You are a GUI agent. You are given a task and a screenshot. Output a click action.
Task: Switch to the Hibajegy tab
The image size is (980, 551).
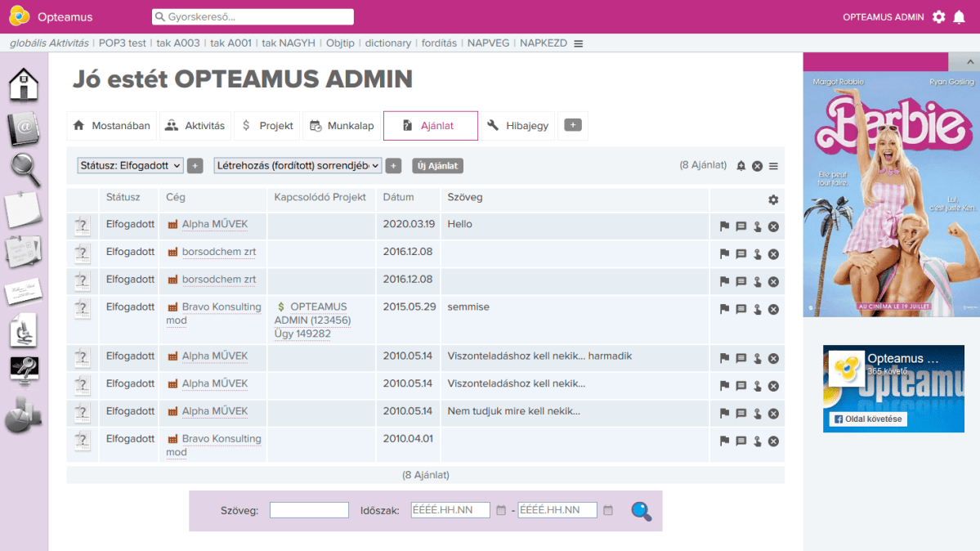519,126
